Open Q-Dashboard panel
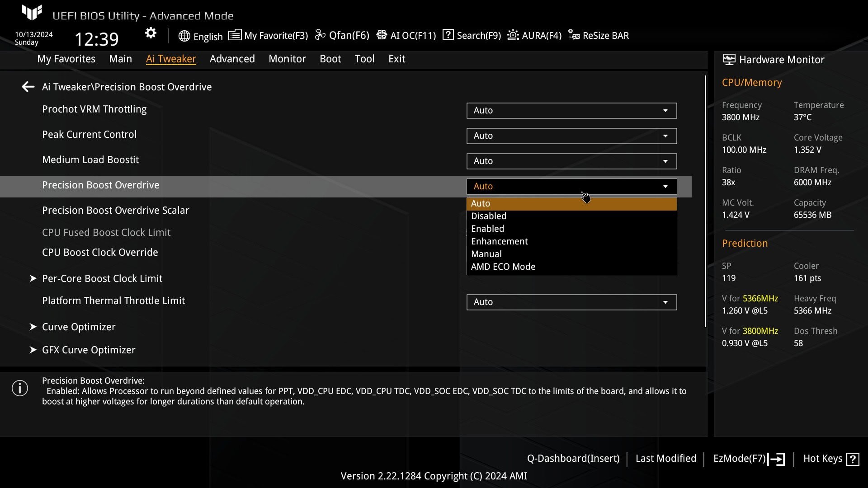 tap(572, 458)
